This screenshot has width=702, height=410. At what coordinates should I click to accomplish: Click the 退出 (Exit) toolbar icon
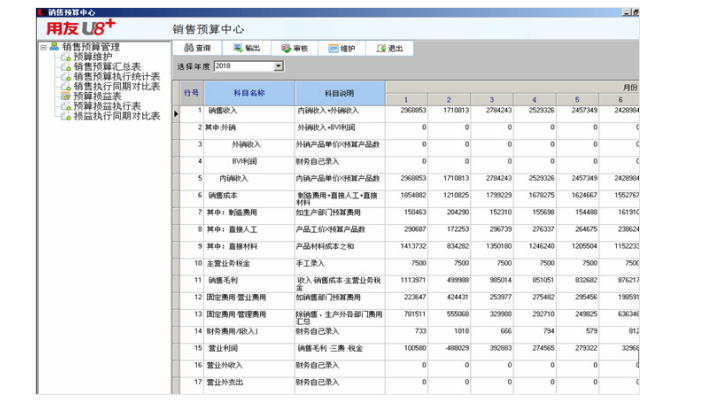pyautogui.click(x=390, y=48)
